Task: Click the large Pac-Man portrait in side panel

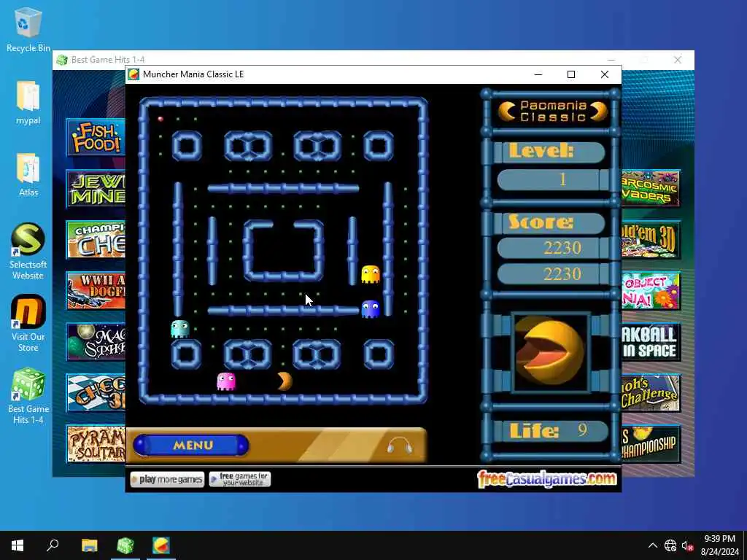Action: (x=550, y=352)
